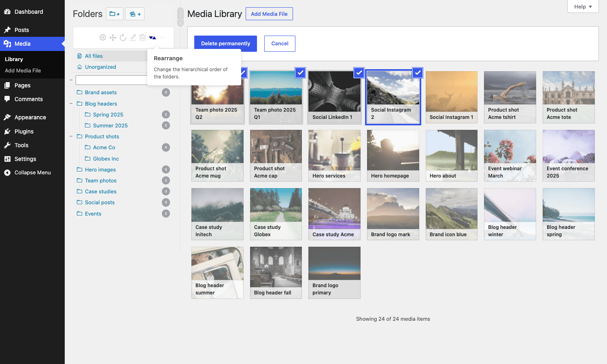Click the Settings sliders icon
This screenshot has width=607, height=364.
[7, 159]
